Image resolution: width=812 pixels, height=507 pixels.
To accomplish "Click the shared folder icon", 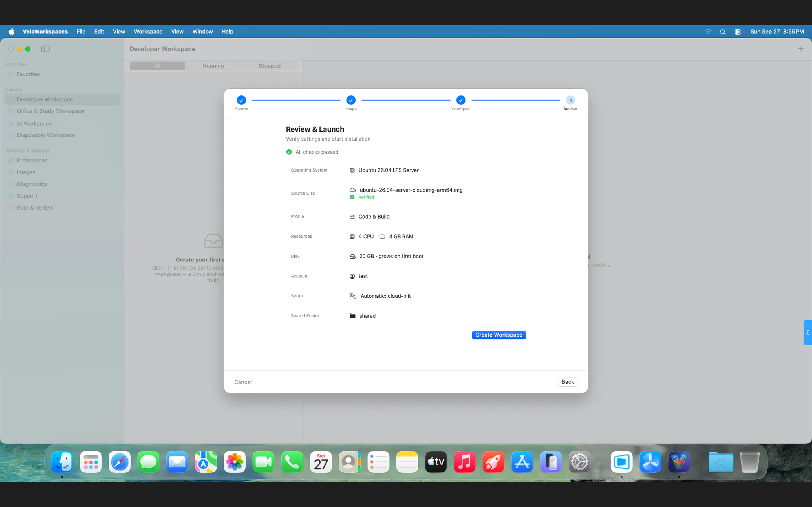I will [352, 316].
